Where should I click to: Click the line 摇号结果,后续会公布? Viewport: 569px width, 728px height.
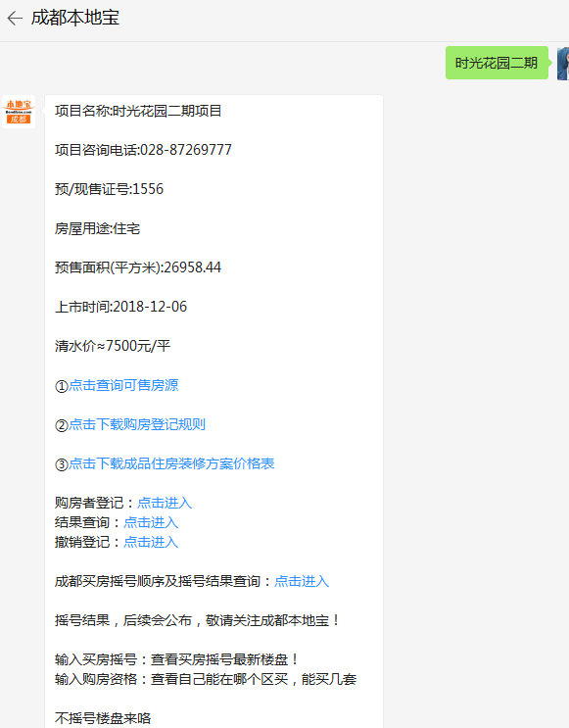point(197,620)
